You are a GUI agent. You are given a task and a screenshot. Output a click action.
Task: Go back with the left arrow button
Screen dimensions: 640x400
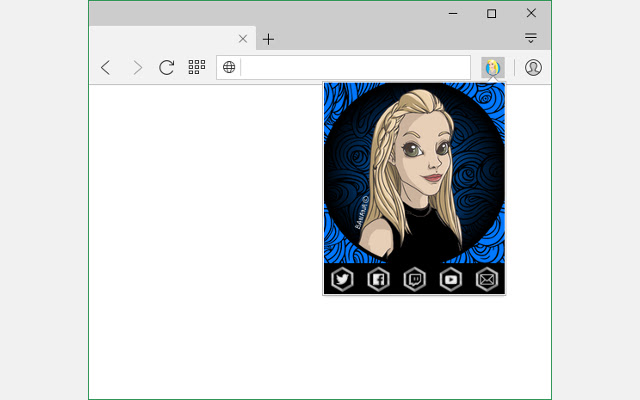106,67
